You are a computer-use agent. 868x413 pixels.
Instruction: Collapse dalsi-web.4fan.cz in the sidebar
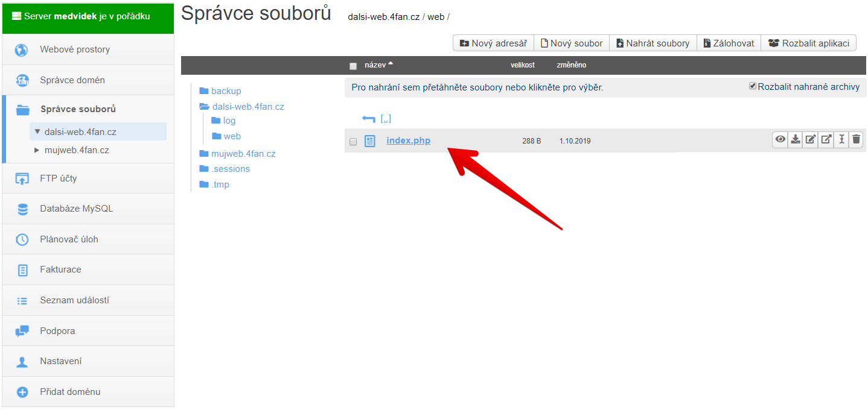[37, 131]
